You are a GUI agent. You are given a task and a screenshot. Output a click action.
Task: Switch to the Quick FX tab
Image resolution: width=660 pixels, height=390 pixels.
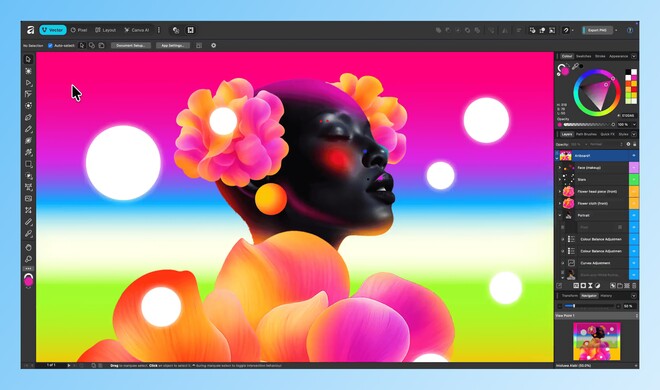[x=607, y=134]
